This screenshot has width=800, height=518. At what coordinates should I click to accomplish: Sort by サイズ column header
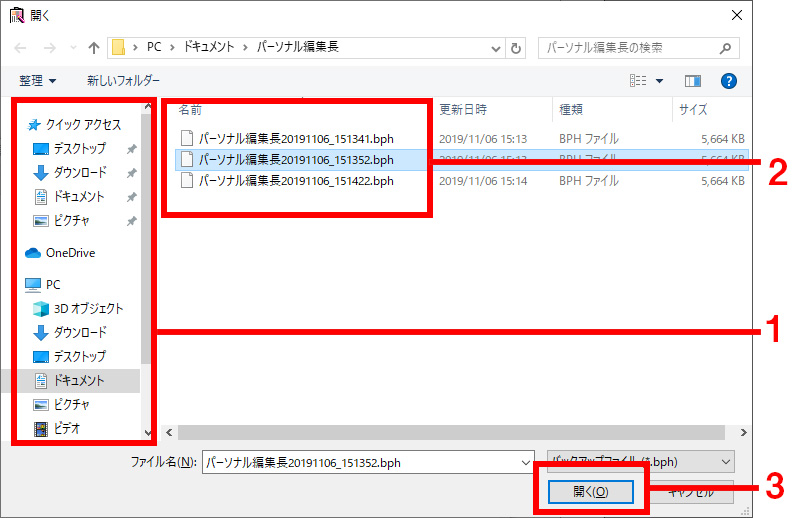pyautogui.click(x=693, y=109)
